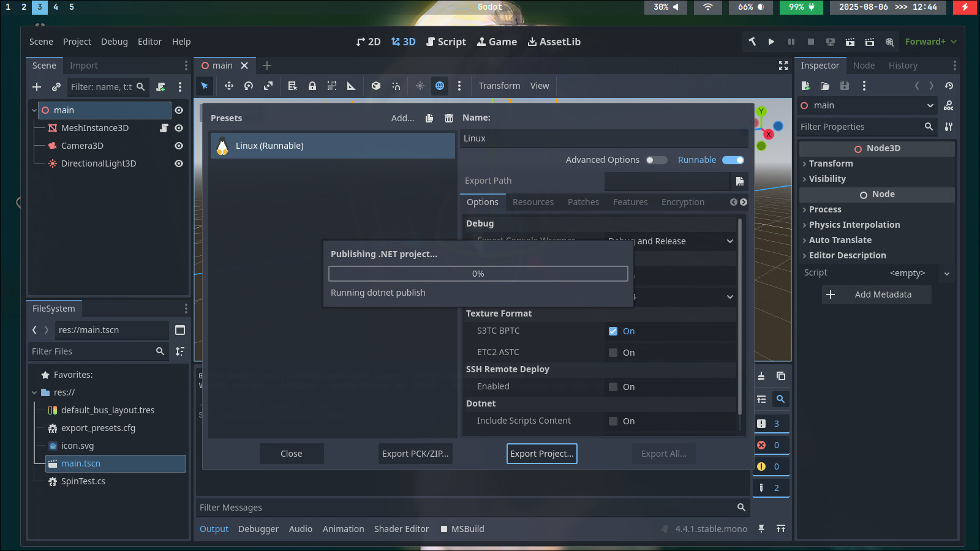
Task: Click the Filter Messages input field
Action: pyautogui.click(x=466, y=508)
